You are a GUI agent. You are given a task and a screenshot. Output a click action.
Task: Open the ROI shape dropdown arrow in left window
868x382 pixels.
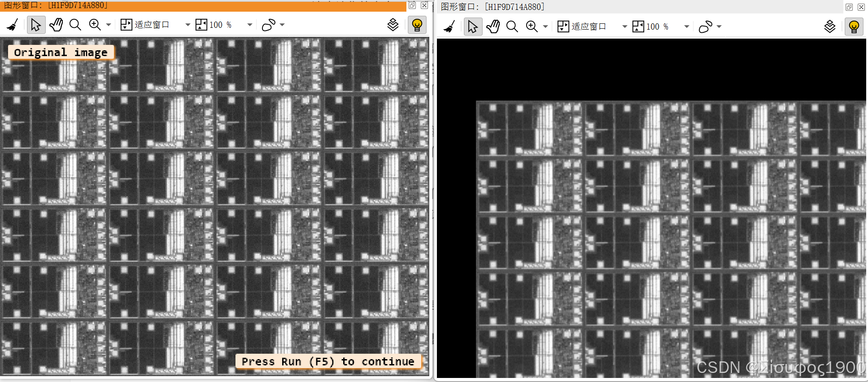point(282,25)
